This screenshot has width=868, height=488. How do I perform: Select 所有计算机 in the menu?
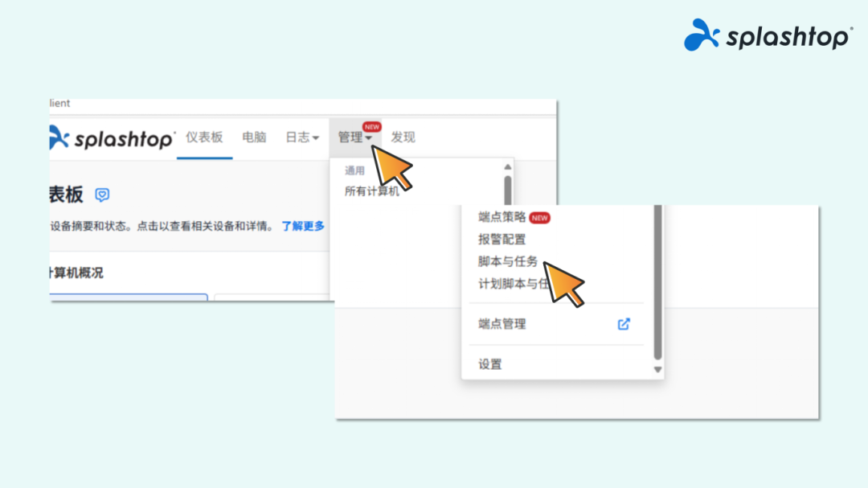coord(371,191)
